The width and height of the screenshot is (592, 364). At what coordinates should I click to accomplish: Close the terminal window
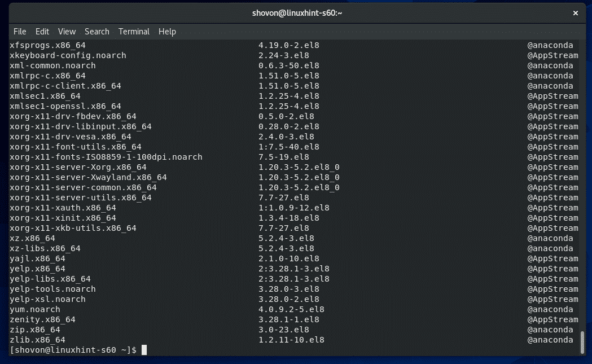tap(576, 12)
